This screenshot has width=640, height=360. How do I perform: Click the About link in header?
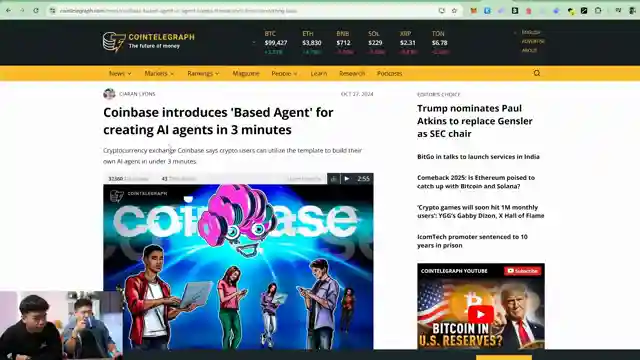pyautogui.click(x=529, y=50)
